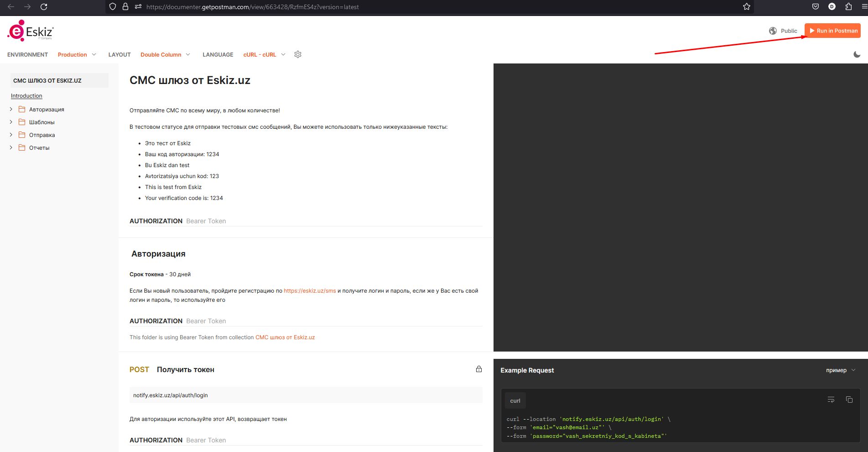Click the Eskiz logo
868x452 pixels.
pyautogui.click(x=31, y=31)
